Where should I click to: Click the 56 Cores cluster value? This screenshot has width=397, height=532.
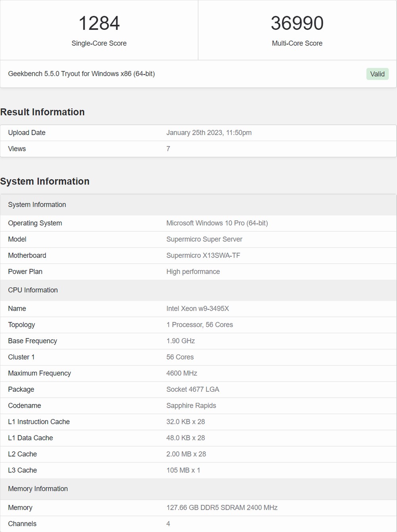click(180, 357)
